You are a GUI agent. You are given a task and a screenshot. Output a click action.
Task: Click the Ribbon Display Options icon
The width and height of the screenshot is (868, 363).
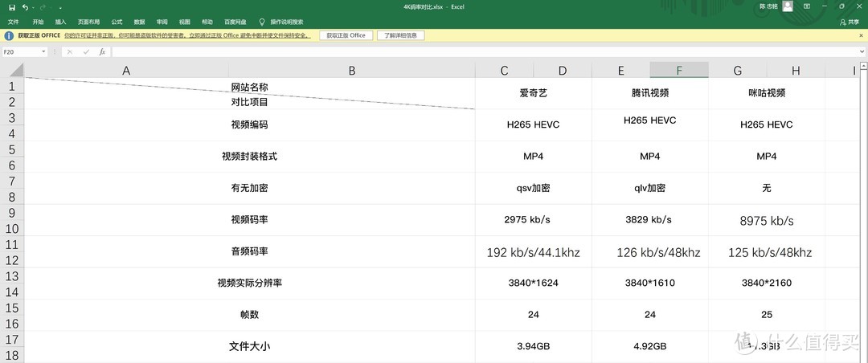point(807,6)
